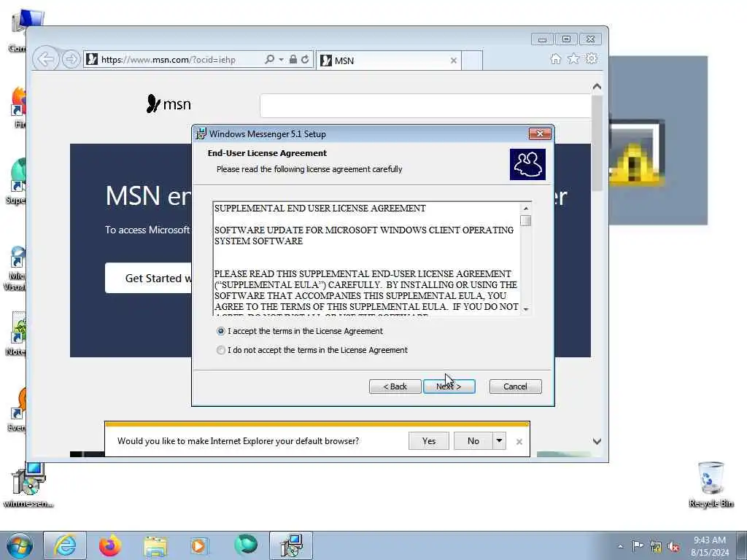The width and height of the screenshot is (747, 560).
Task: Minimize the Internet Explorer window
Action: click(x=542, y=39)
